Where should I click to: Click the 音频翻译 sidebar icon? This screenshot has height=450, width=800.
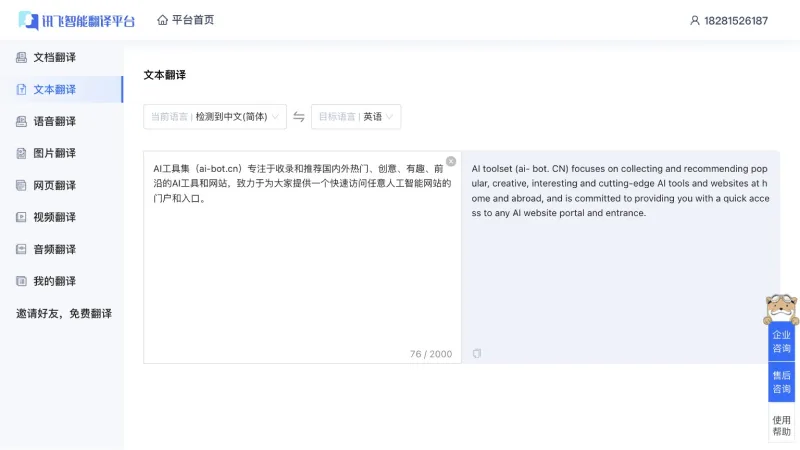(21, 249)
